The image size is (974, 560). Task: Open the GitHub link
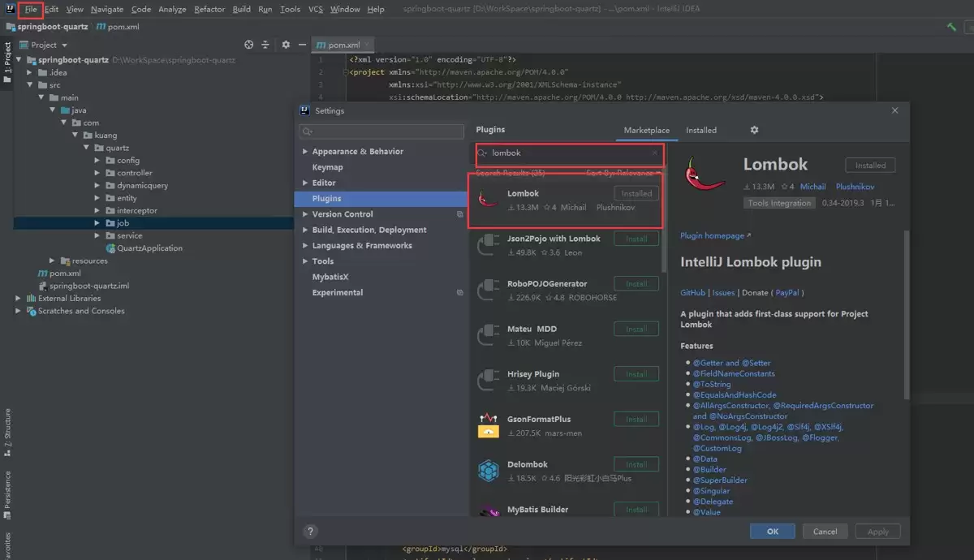tap(693, 292)
